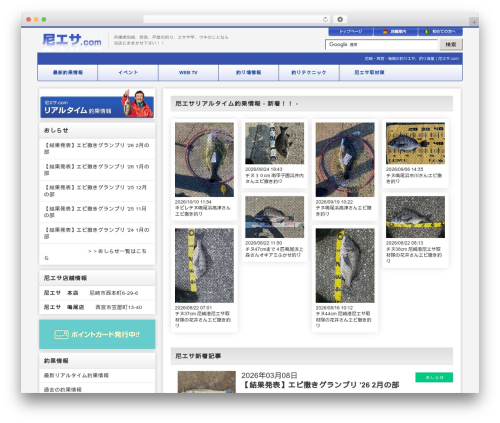This screenshot has height=423, width=500.
Task: Click the ポイントカード発行中 teal banner
Action: pyautogui.click(x=97, y=334)
